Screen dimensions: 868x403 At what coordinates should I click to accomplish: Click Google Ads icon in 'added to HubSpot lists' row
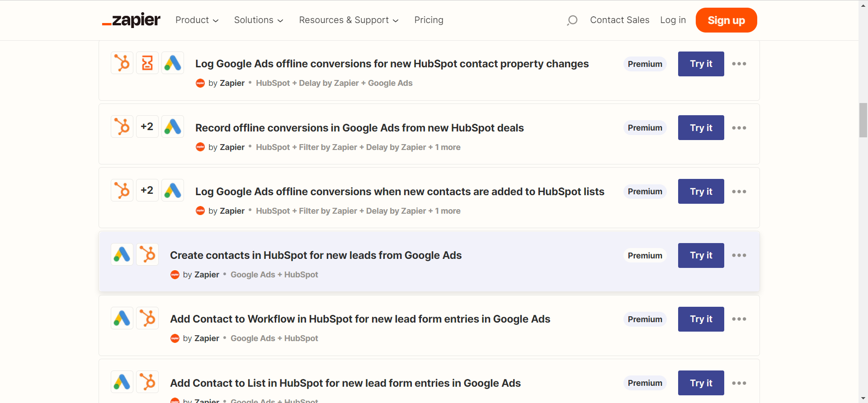tap(173, 190)
